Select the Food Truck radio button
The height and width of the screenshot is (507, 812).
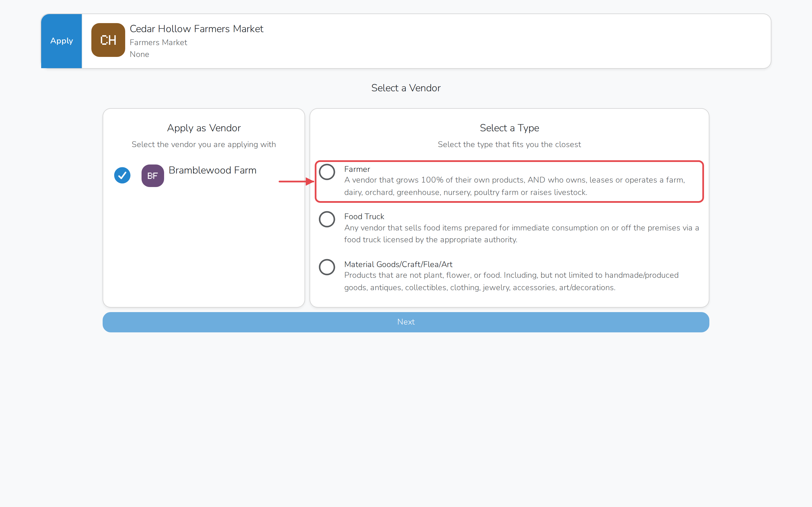pyautogui.click(x=327, y=219)
